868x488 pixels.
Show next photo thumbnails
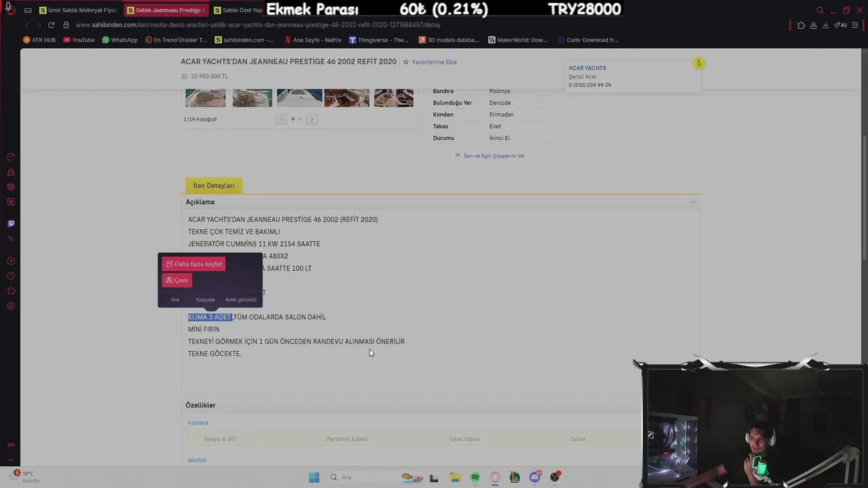(x=312, y=119)
